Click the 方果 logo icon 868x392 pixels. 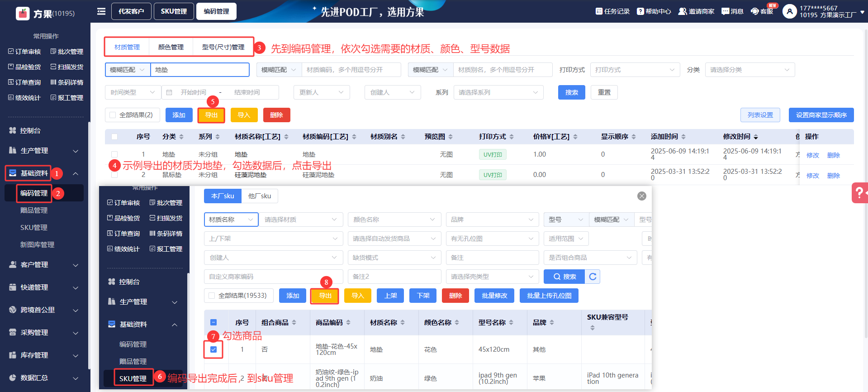pos(23,14)
